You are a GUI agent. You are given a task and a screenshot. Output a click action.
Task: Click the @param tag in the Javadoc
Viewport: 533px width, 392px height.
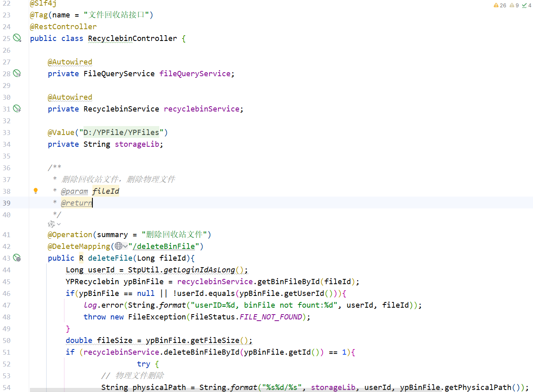75,191
